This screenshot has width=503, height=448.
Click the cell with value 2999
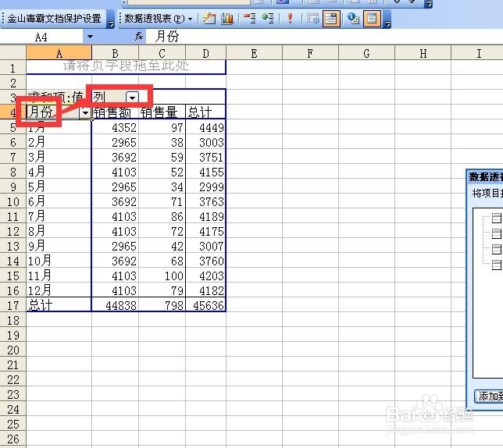tap(205, 187)
